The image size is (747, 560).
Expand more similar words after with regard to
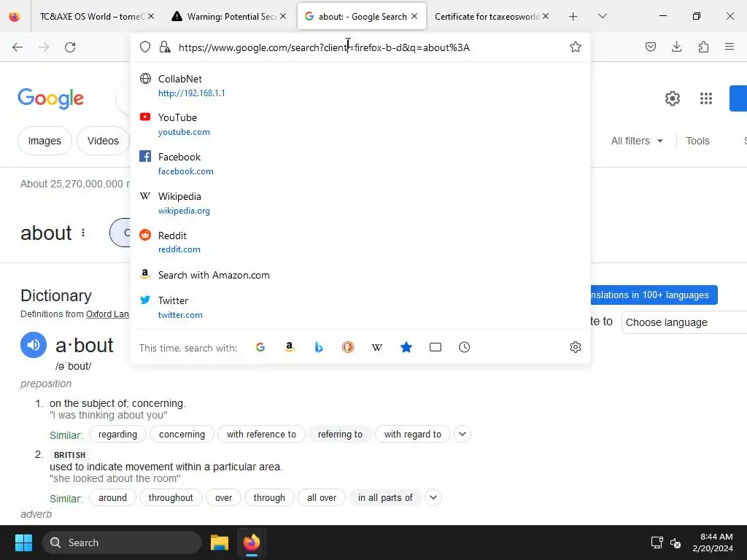click(462, 435)
